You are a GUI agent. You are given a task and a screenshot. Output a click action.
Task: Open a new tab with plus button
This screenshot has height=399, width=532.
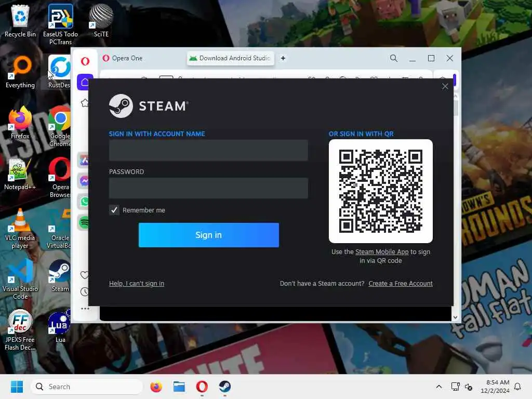[x=283, y=58]
